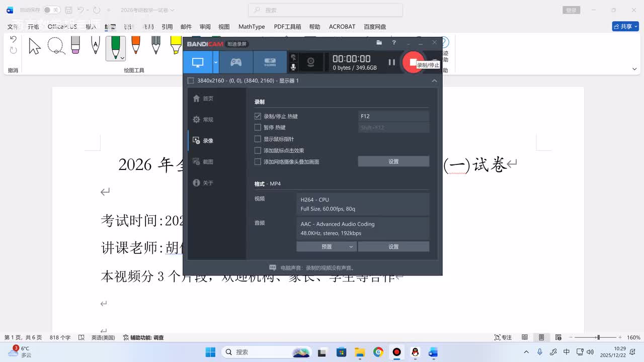
Task: Switch to read mode view icon
Action: (x=525, y=337)
